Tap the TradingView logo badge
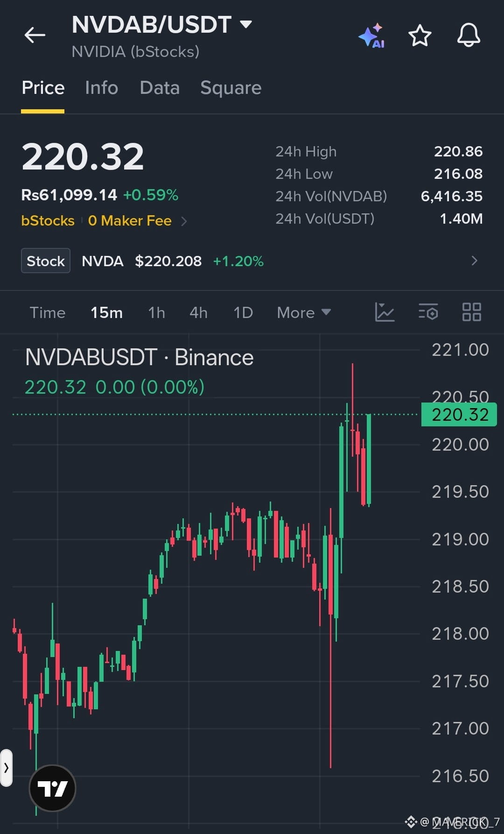The height and width of the screenshot is (834, 504). click(52, 788)
